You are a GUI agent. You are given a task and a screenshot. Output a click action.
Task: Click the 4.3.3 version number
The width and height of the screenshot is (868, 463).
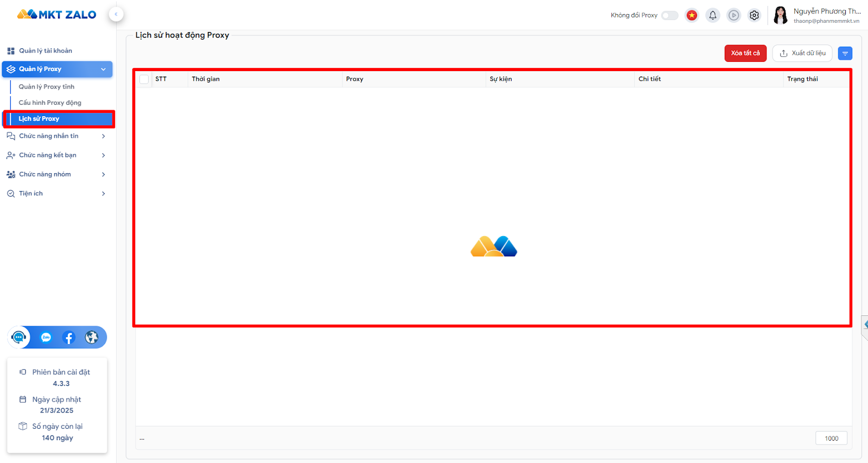click(61, 384)
